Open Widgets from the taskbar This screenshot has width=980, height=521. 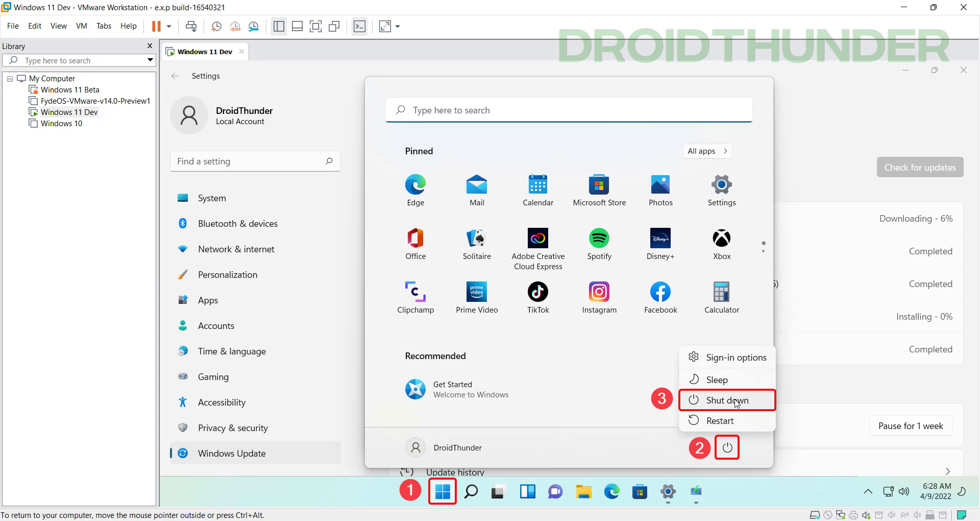pyautogui.click(x=527, y=491)
